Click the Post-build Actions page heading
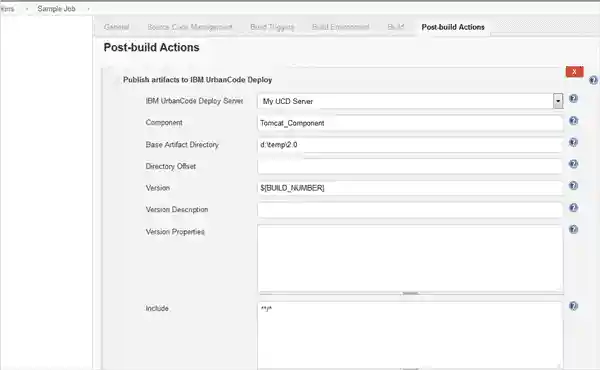 click(152, 47)
